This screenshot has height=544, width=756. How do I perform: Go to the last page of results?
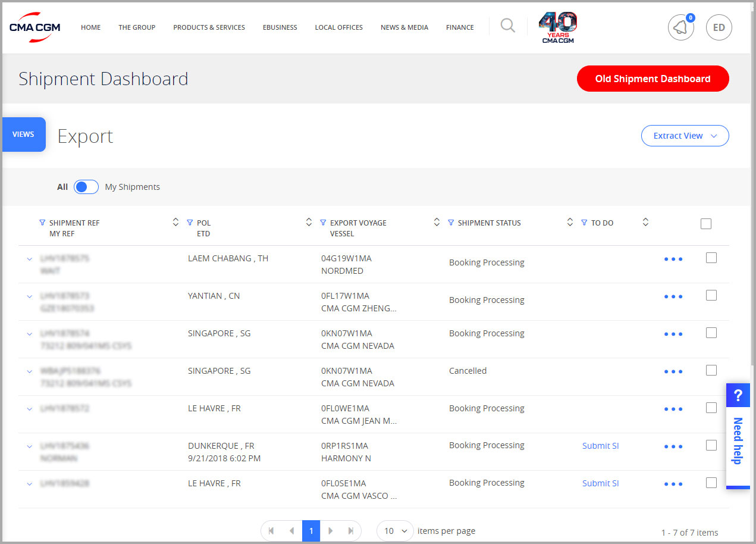[x=350, y=530]
